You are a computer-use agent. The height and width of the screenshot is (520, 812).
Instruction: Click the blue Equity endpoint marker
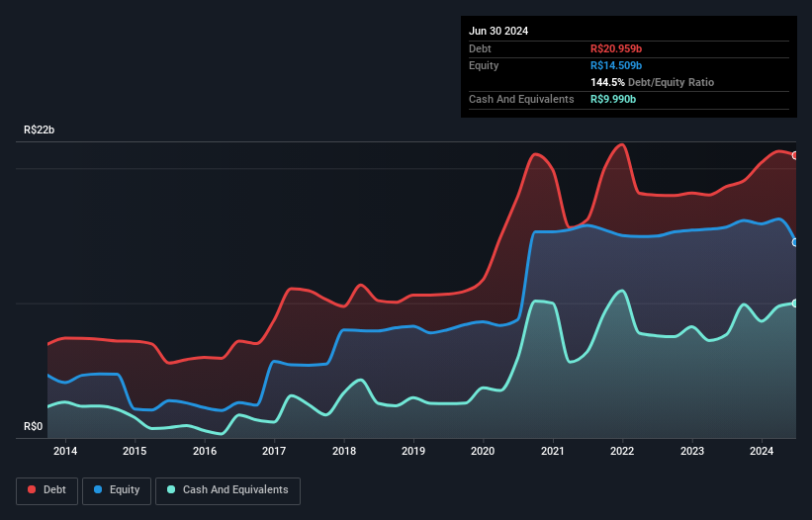tap(795, 242)
